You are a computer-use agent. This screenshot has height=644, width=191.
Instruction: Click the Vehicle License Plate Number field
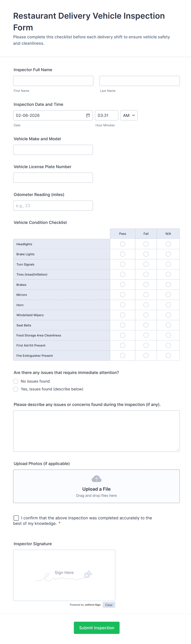(53, 178)
